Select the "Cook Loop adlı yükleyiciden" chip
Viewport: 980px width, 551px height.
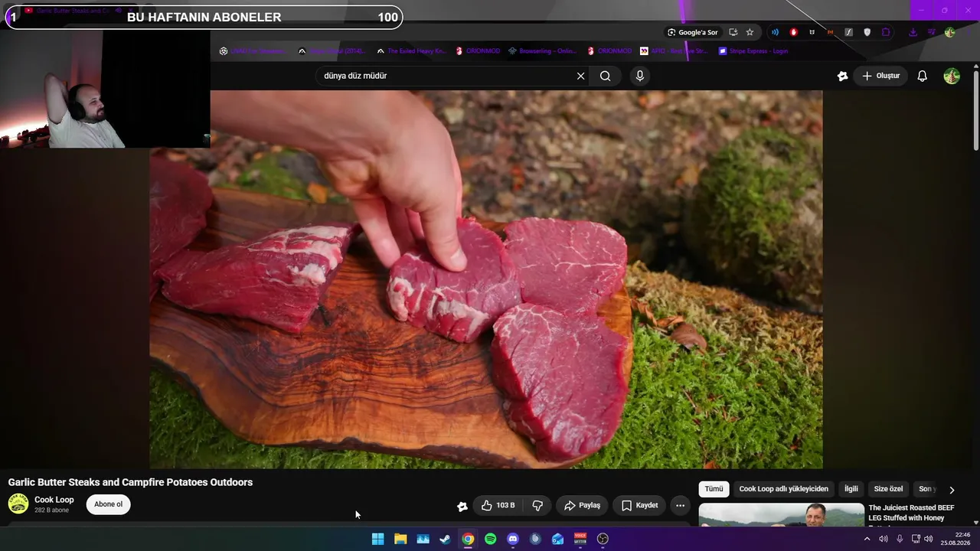point(783,489)
